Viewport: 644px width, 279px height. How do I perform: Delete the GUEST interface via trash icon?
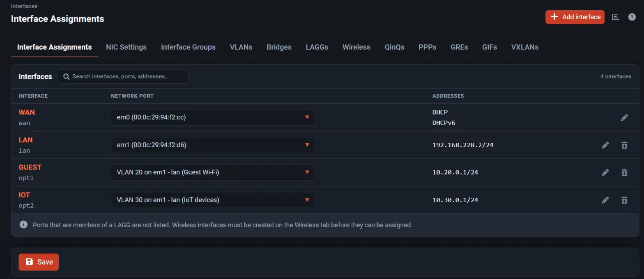coord(624,173)
